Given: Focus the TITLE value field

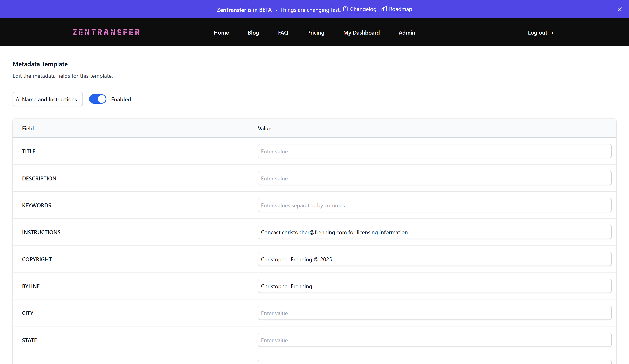Looking at the screenshot, I should click(434, 151).
